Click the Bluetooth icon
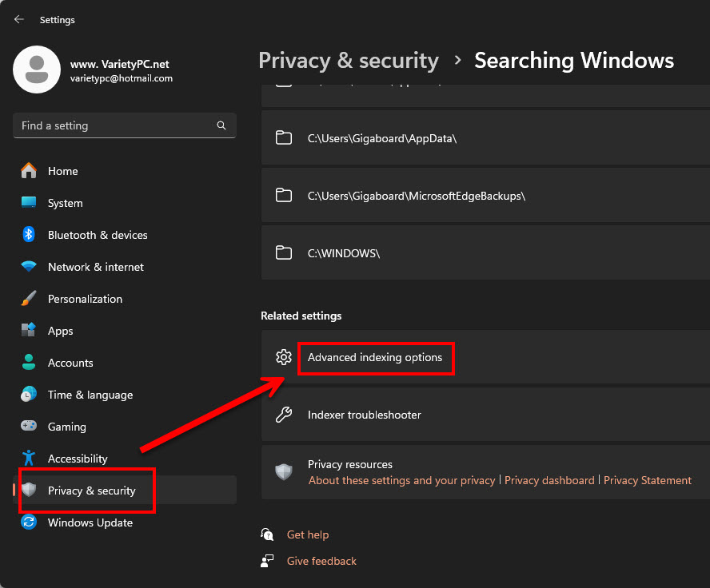The image size is (710, 588). coord(29,234)
